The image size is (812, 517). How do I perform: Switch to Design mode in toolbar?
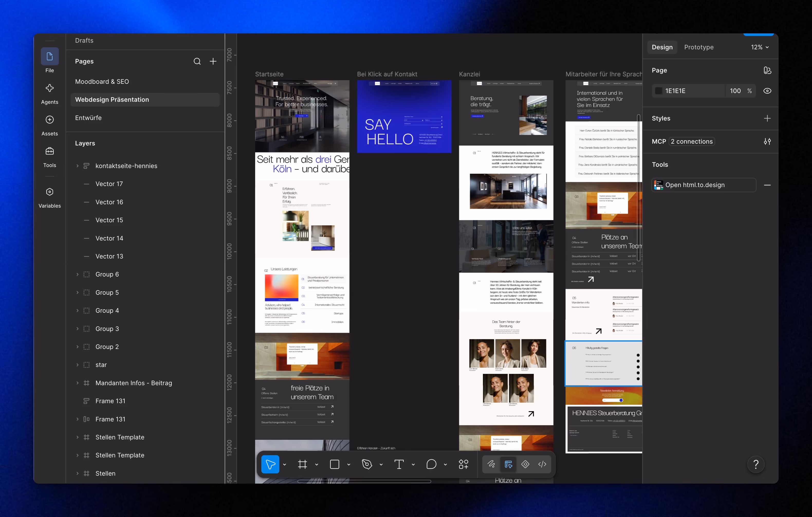(x=508, y=464)
